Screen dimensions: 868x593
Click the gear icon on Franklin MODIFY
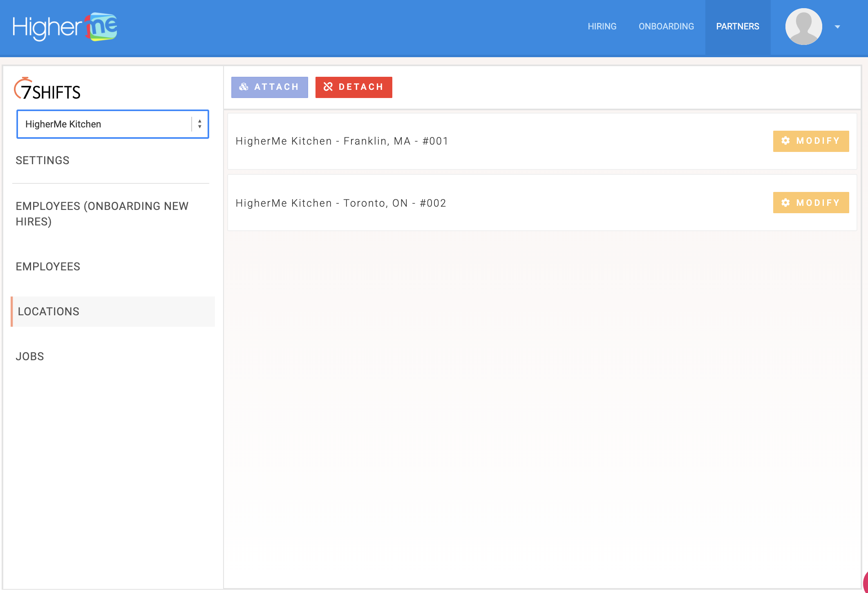(785, 141)
